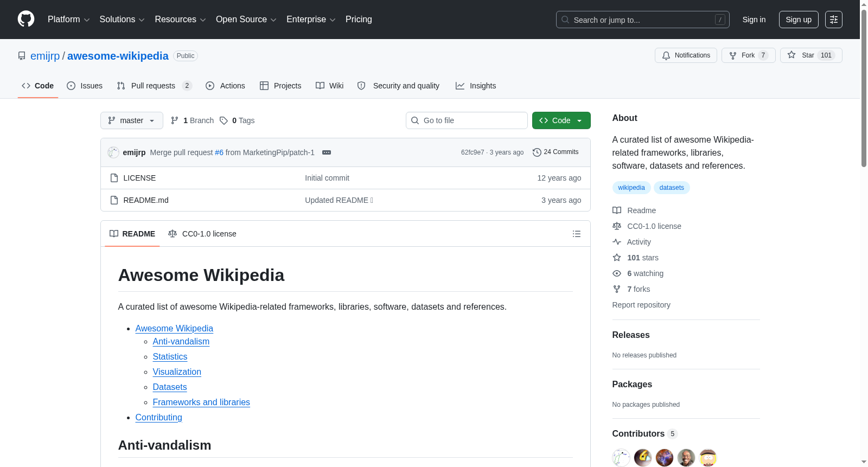Open the GitHub homepage logo
868x467 pixels.
(x=26, y=20)
